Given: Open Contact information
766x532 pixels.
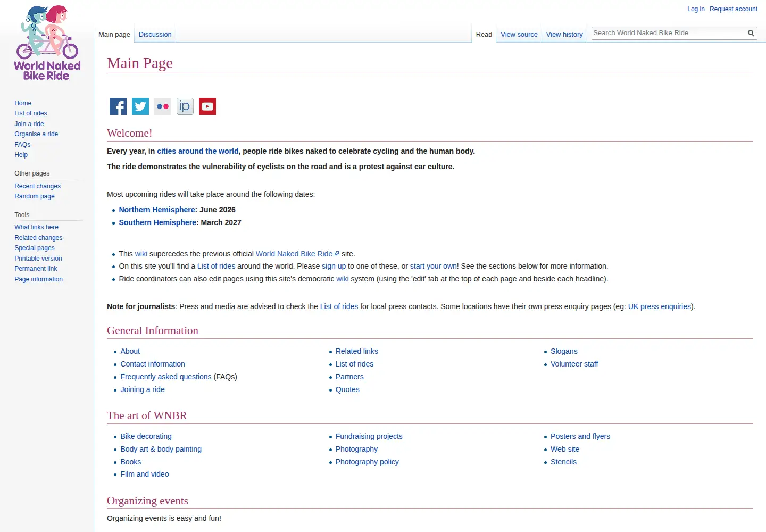Looking at the screenshot, I should click(x=153, y=364).
